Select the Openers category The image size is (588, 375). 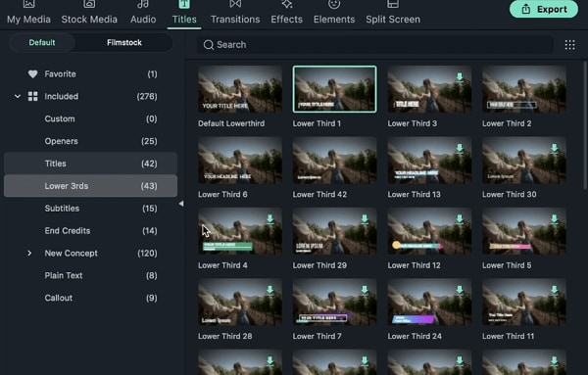pyautogui.click(x=91, y=141)
